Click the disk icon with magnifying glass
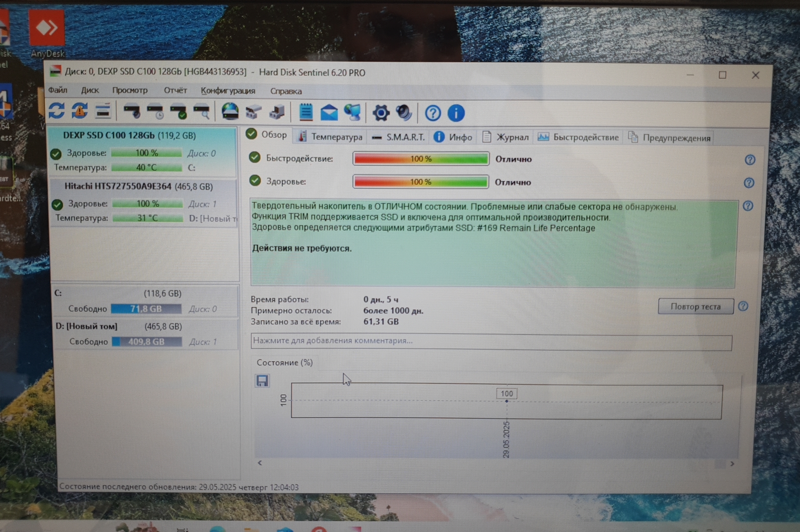The width and height of the screenshot is (800, 532). (x=201, y=112)
